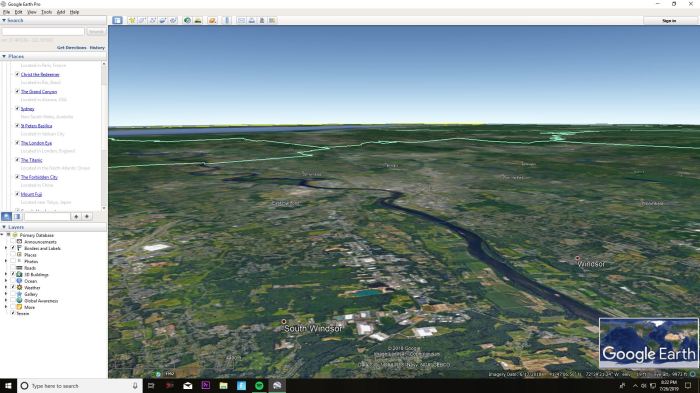Open the St Peters Basilica place link
Viewport: 700px width, 393px height.
click(x=36, y=126)
